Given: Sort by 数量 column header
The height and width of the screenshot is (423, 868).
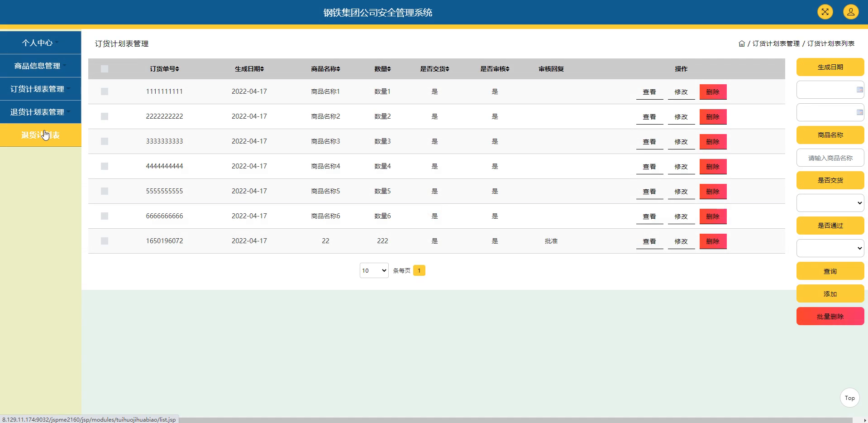Looking at the screenshot, I should pyautogui.click(x=382, y=69).
